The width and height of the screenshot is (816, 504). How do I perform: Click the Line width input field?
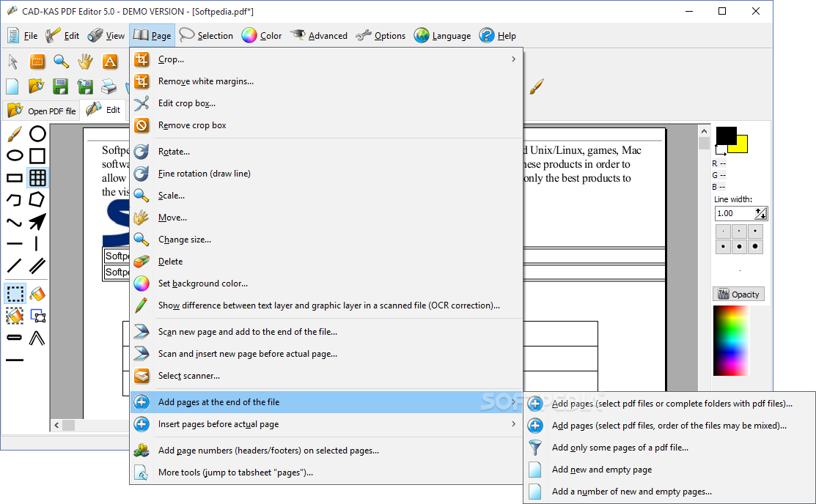click(x=735, y=213)
